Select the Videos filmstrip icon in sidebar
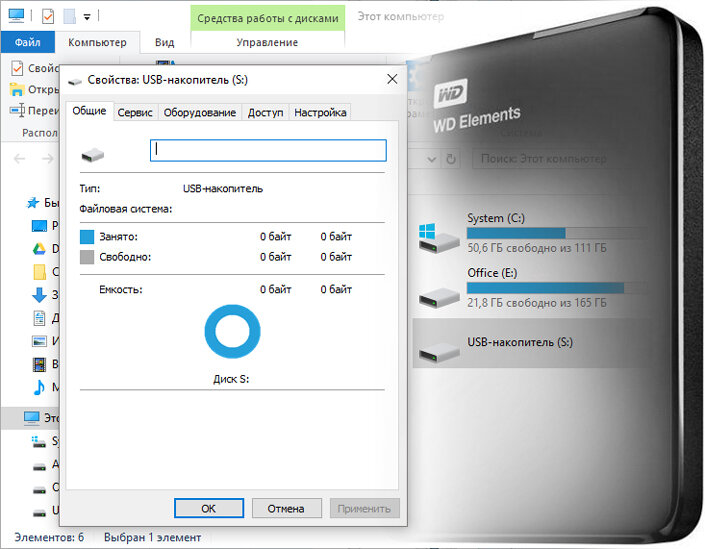This screenshot has width=705, height=549. (40, 364)
